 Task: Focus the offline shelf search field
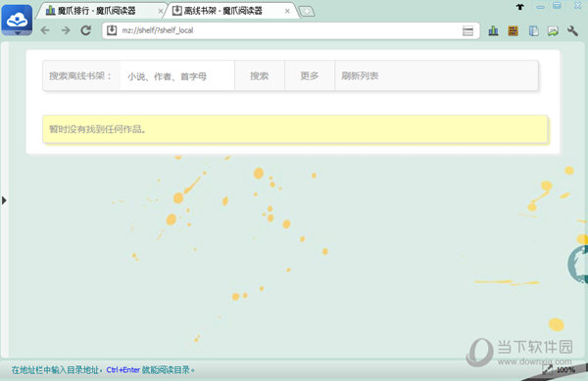177,76
